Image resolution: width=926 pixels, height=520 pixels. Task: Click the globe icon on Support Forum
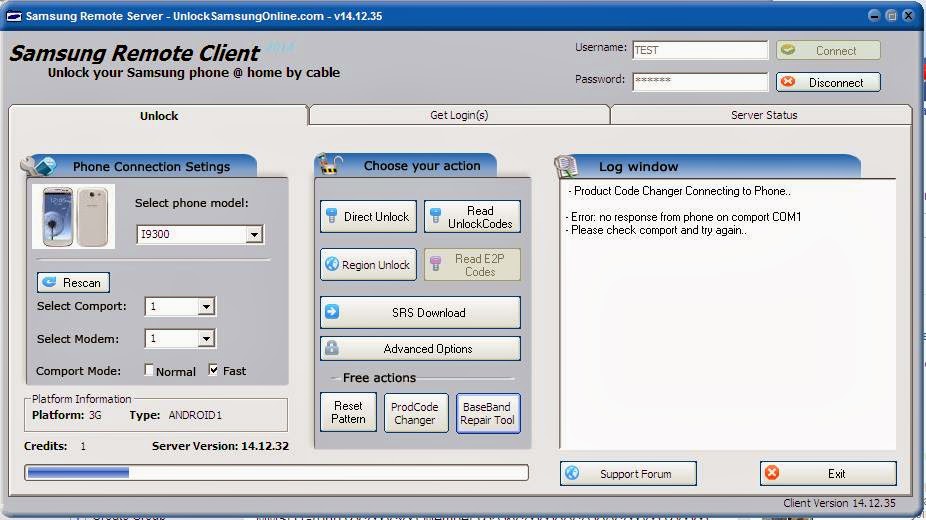click(572, 473)
